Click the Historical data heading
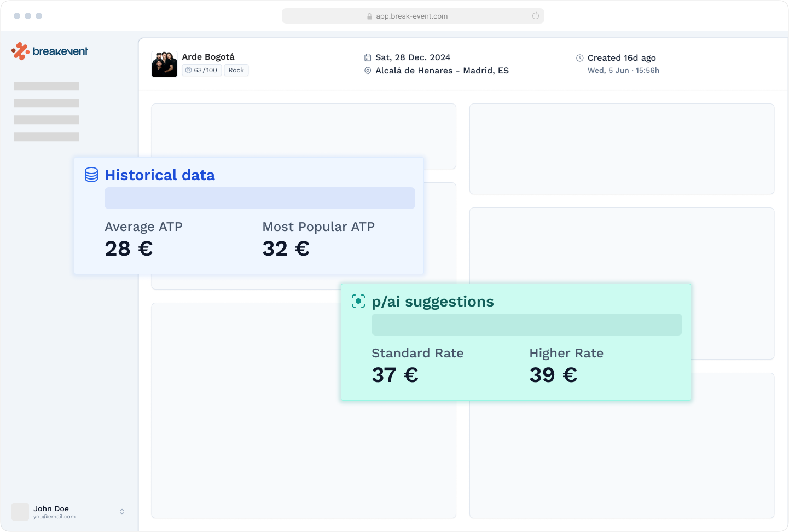 160,175
